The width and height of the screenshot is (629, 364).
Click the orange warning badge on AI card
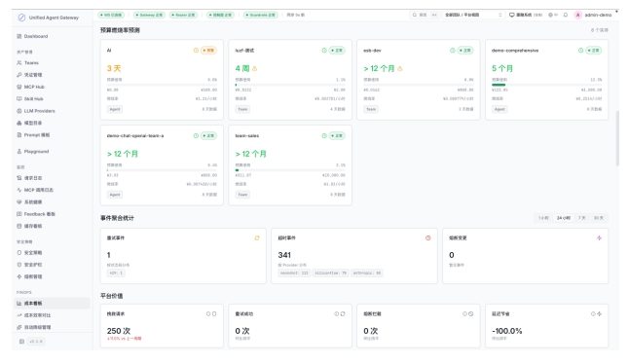click(x=208, y=50)
